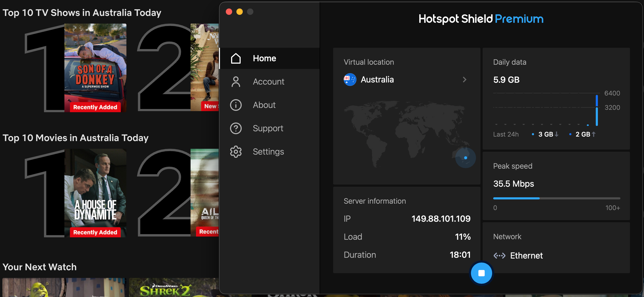This screenshot has height=297, width=644.
Task: Expand the virtual location list with the chevron
Action: (465, 80)
